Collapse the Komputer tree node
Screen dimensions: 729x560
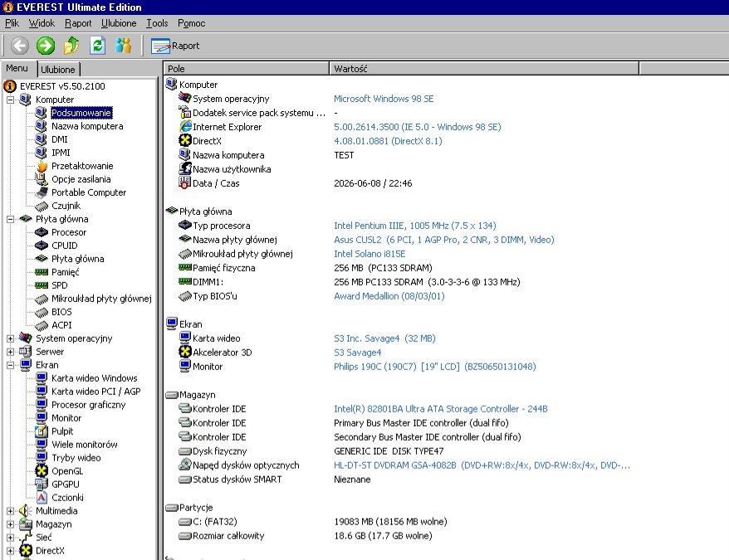(10, 100)
